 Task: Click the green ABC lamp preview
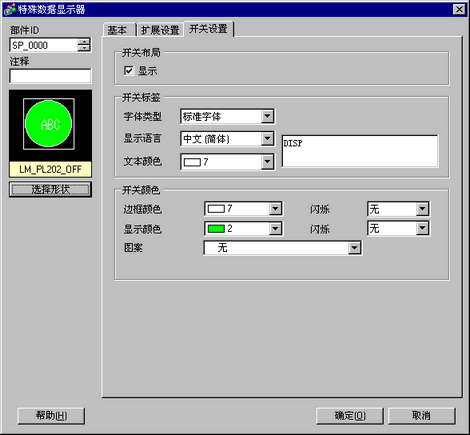(x=49, y=124)
